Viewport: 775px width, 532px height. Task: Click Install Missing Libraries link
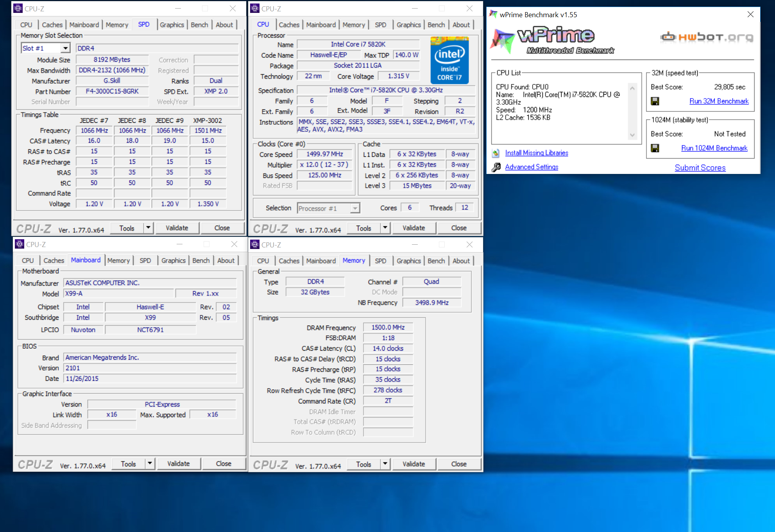tap(537, 153)
